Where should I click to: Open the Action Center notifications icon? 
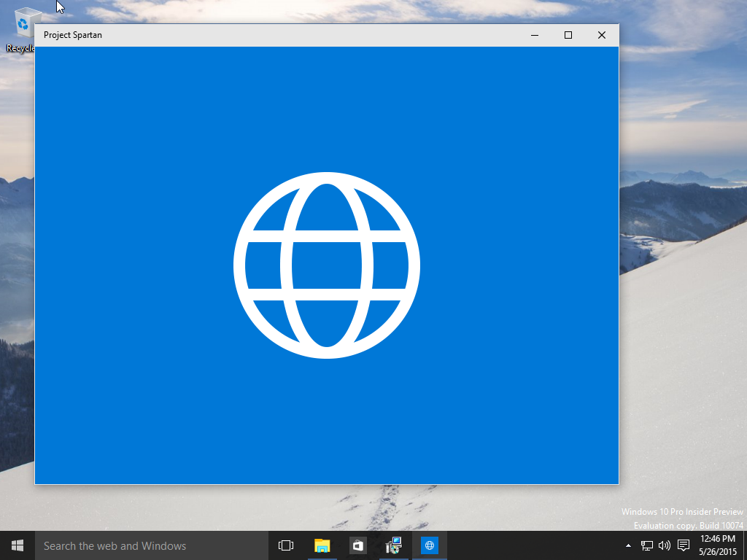(x=684, y=545)
